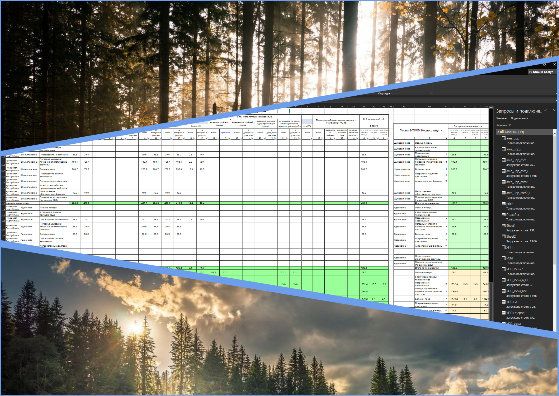Select the green highlighted total row in the sheet
559x396 pixels.
click(x=195, y=203)
